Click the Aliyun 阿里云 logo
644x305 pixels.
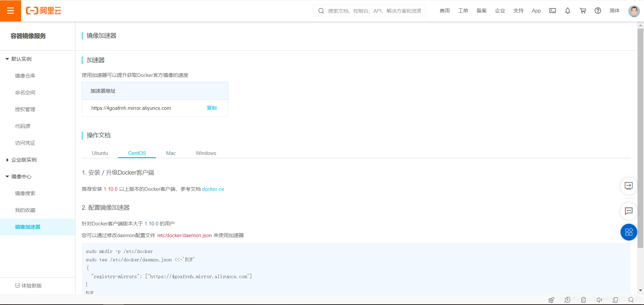pyautogui.click(x=44, y=11)
